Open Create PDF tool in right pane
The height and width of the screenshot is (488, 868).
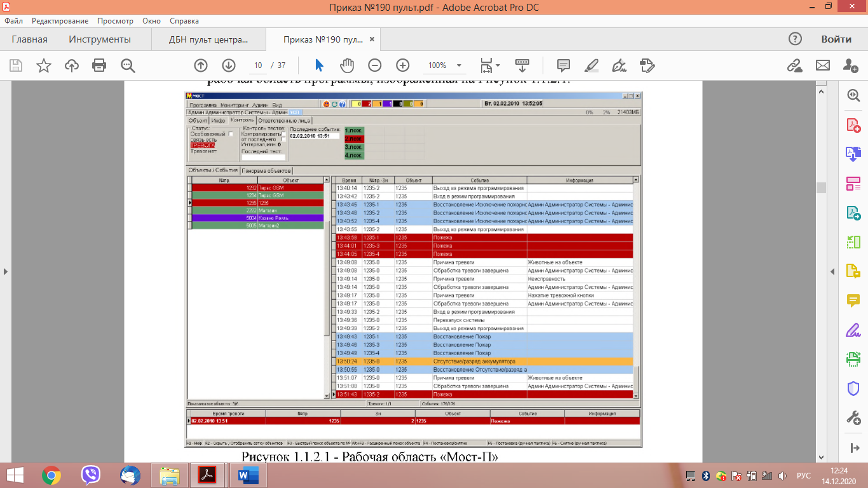(x=853, y=125)
